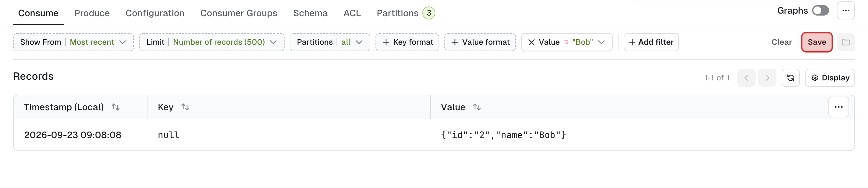Open the top-right three-dots menu
This screenshot has width=868, height=188.
point(846,10)
